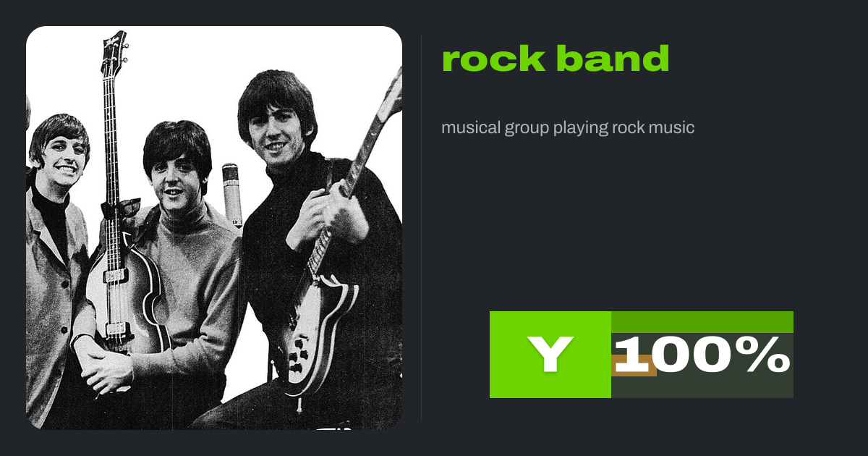Image resolution: width=868 pixels, height=456 pixels.
Task: Open the rock band title heading
Action: tap(555, 59)
